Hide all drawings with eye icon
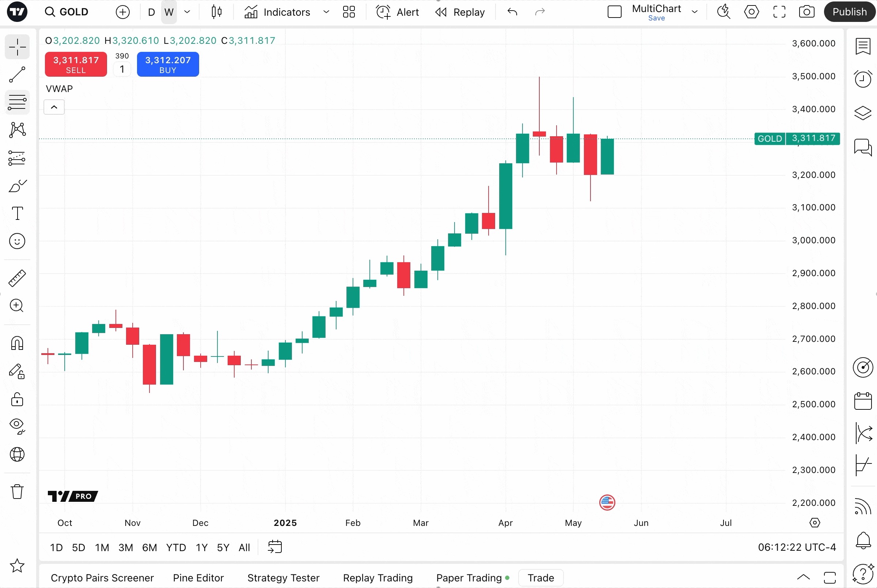The width and height of the screenshot is (877, 588). pos(17,425)
